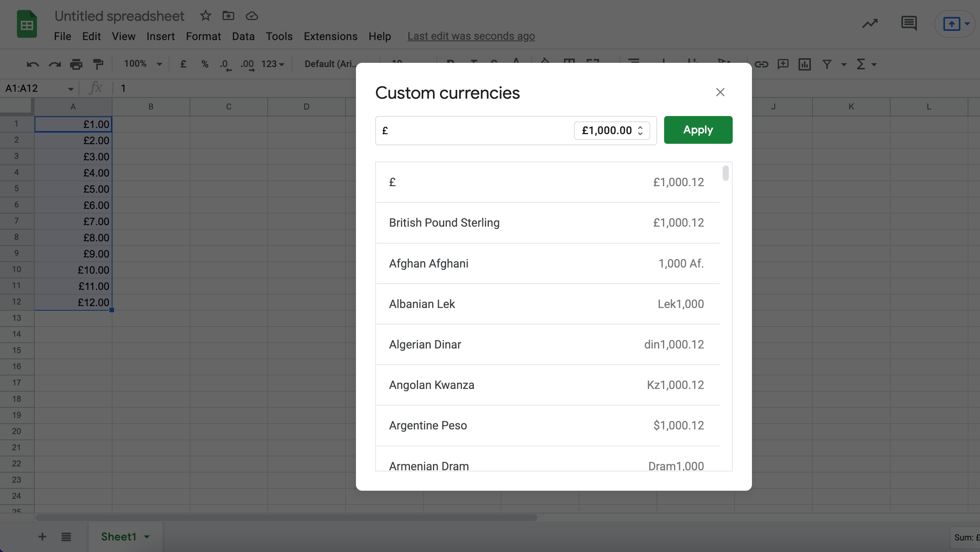Apply currency formatting with the £ icon
The width and height of the screenshot is (980, 552).
pos(183,64)
